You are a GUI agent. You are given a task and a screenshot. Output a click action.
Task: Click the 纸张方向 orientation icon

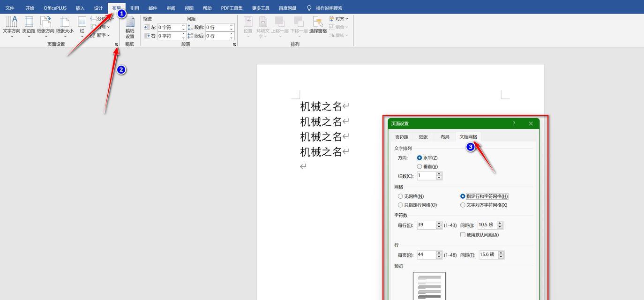[45, 22]
